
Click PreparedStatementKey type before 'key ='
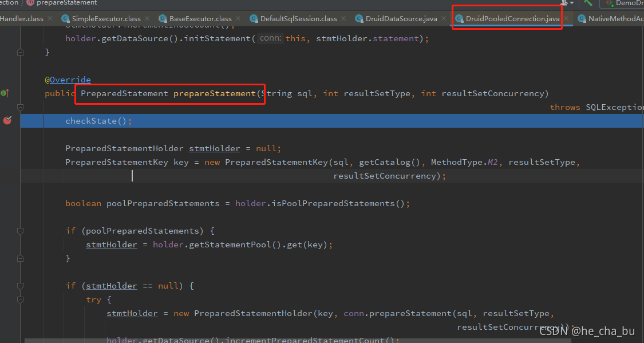[x=117, y=162]
